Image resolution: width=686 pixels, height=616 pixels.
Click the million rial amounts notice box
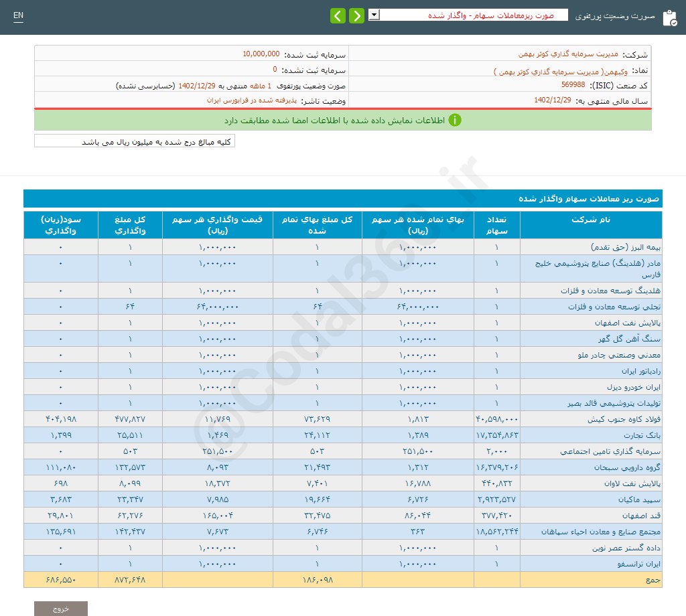point(134,141)
